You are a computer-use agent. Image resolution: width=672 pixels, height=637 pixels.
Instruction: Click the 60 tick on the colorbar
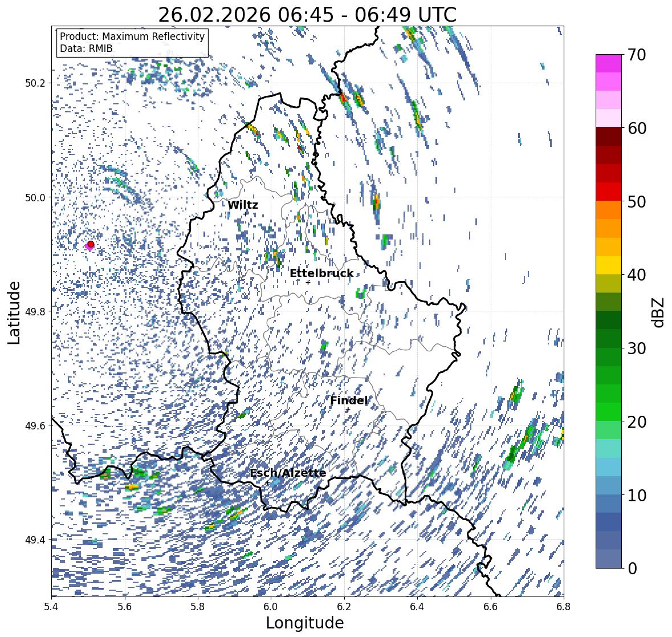(637, 128)
